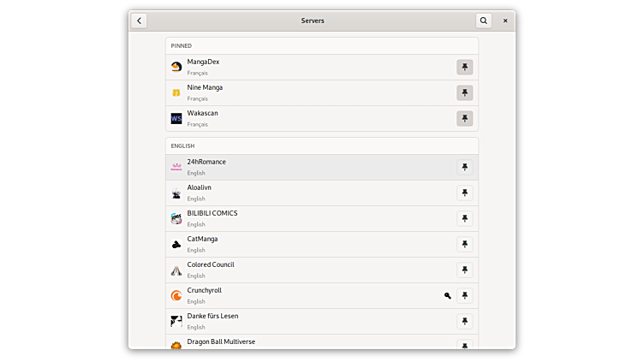Pin the Aloalivn server
644x362 pixels.
pos(464,193)
